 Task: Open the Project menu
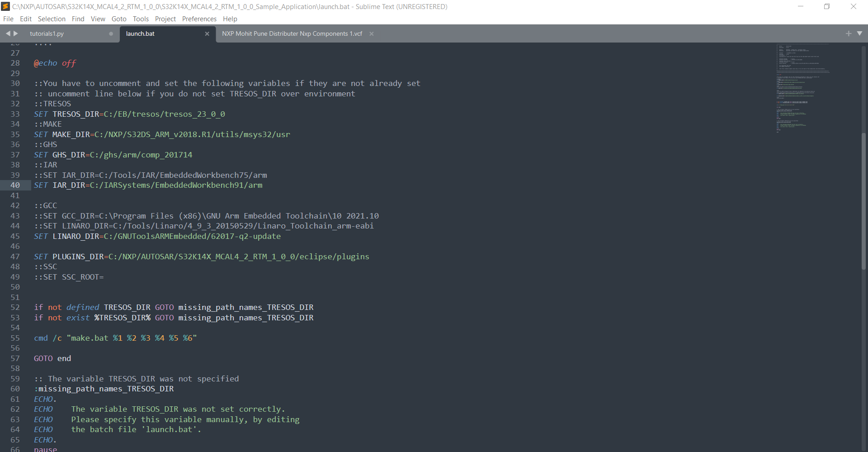[165, 19]
